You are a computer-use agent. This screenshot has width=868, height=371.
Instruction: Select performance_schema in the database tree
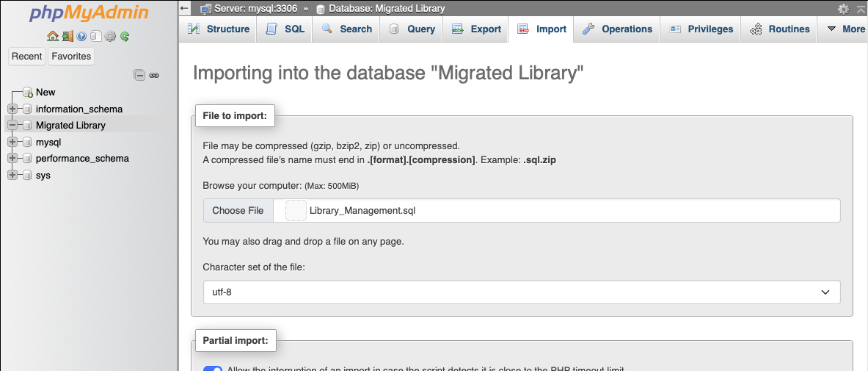82,158
